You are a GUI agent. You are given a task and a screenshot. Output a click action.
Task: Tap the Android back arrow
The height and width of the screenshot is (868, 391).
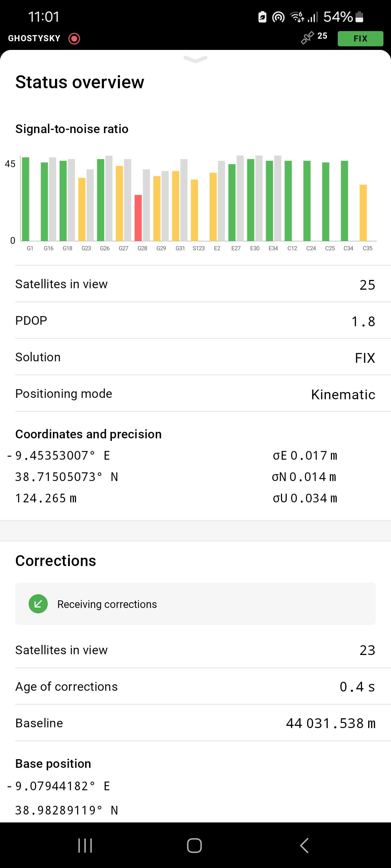pyautogui.click(x=304, y=845)
